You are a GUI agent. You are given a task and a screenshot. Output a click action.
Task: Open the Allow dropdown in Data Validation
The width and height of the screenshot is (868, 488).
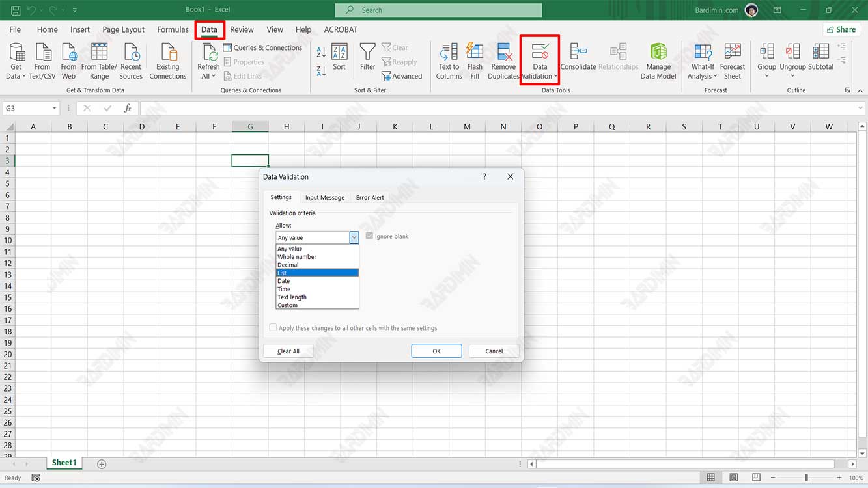354,237
